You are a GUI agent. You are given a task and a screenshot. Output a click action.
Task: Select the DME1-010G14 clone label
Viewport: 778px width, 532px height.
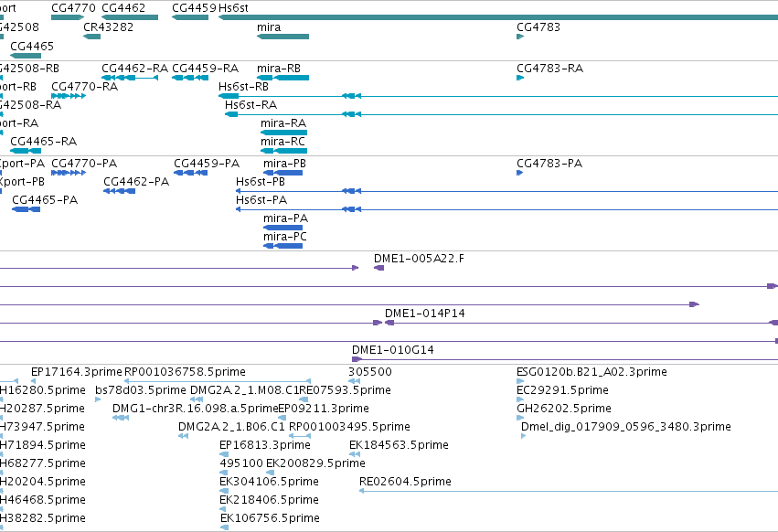393,350
